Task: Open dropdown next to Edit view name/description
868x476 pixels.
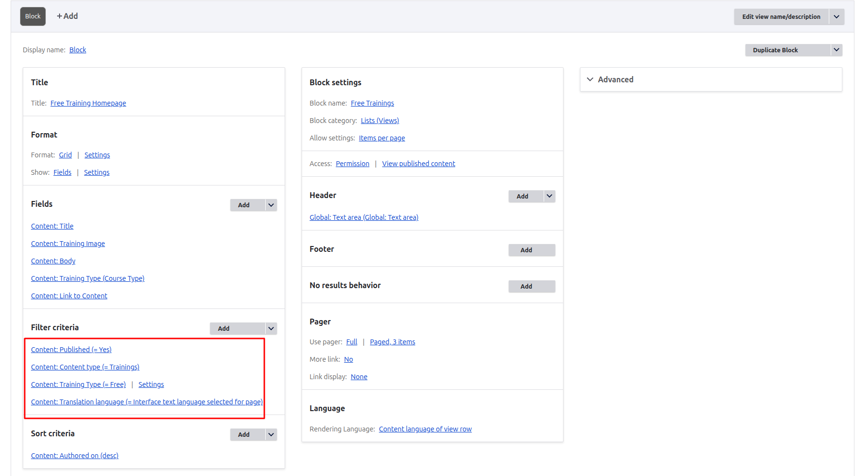Action: (x=837, y=16)
